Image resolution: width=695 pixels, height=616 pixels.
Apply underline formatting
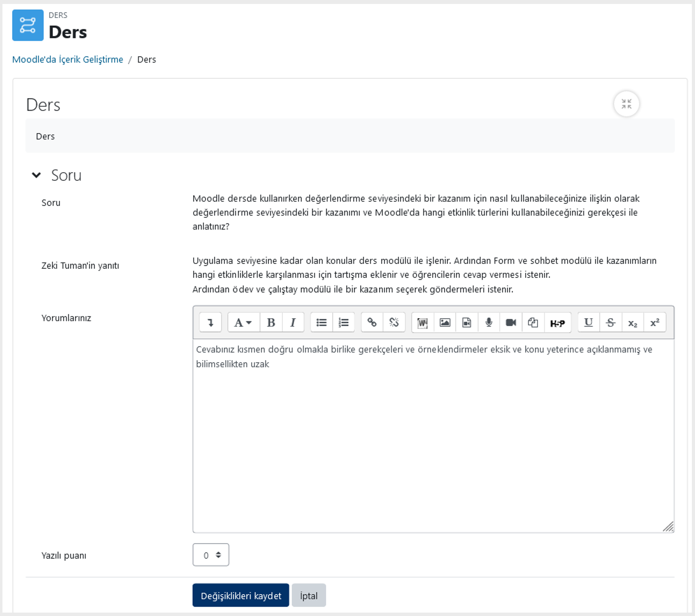(589, 322)
